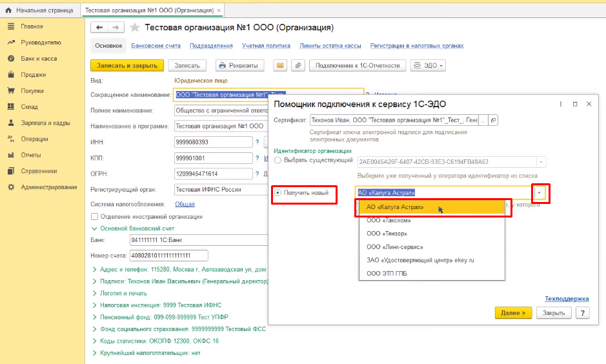606x364 pixels.
Task: Click the certificate field ellipsis select button
Action: pos(483,120)
